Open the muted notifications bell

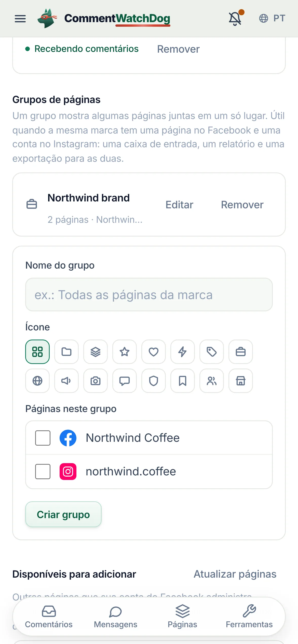coord(235,19)
